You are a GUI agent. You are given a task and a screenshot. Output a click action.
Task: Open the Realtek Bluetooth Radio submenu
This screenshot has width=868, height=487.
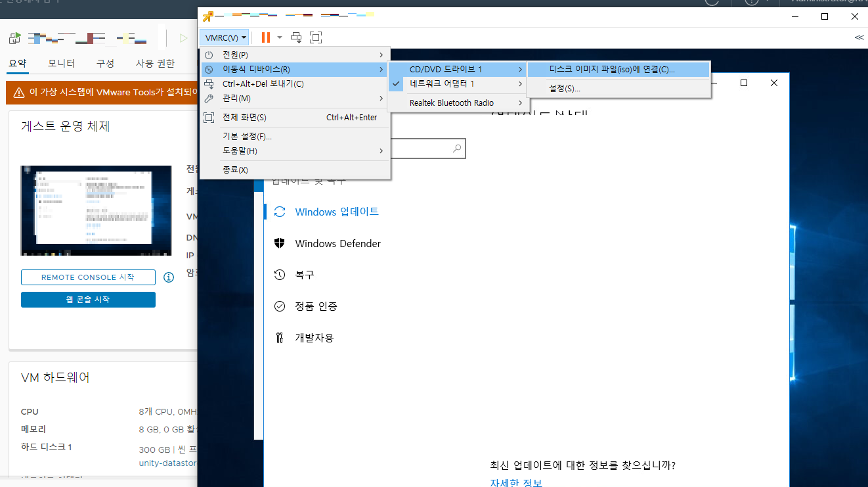click(458, 103)
